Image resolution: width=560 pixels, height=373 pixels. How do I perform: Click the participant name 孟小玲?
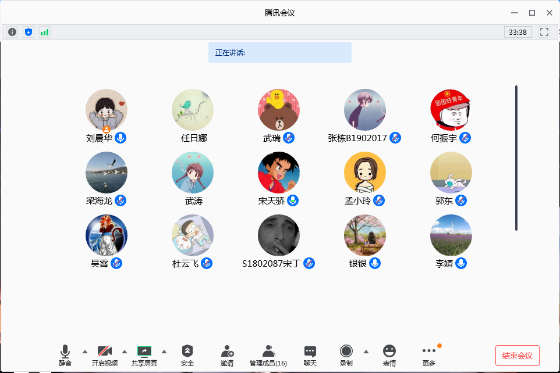tap(358, 201)
